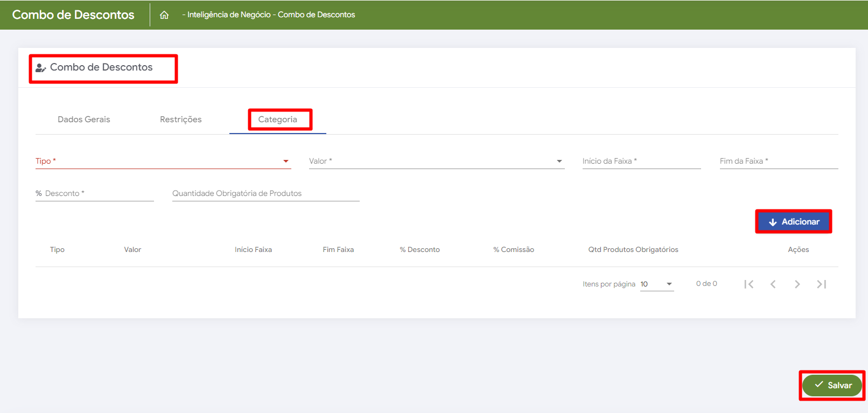Save the combo with Salvar button
Image resolution: width=868 pixels, height=413 pixels.
[832, 385]
